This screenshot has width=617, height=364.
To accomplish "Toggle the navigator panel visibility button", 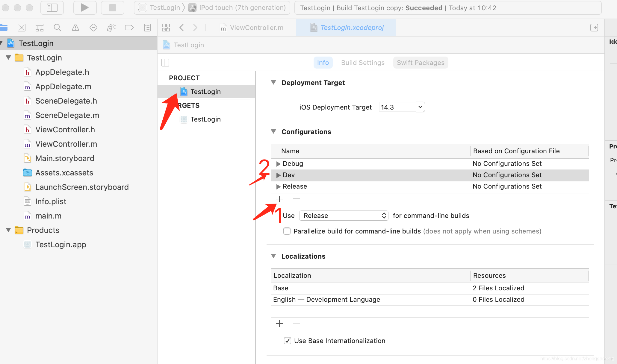I will coord(52,8).
